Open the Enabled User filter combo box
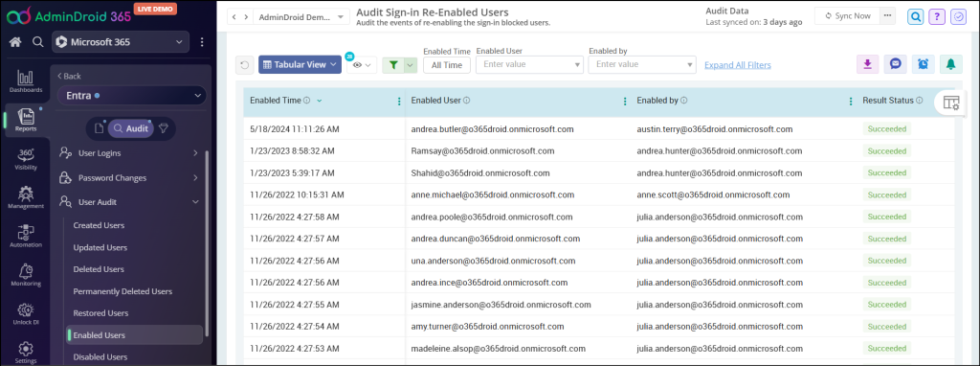 529,64
